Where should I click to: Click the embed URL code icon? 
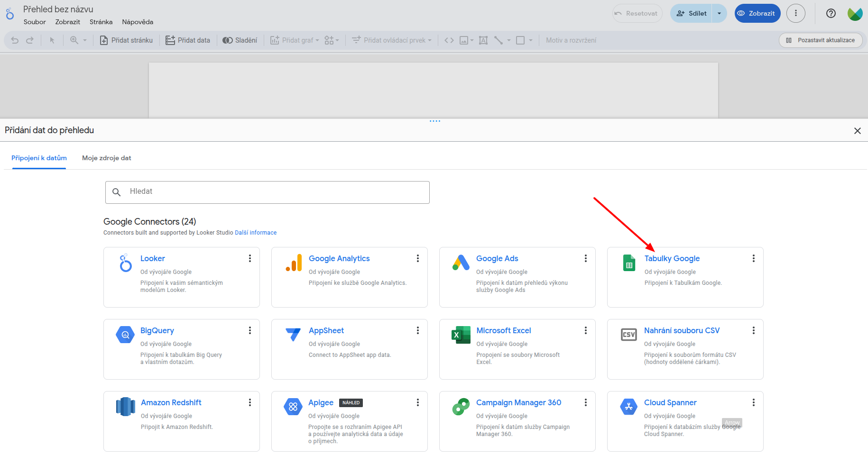click(449, 40)
